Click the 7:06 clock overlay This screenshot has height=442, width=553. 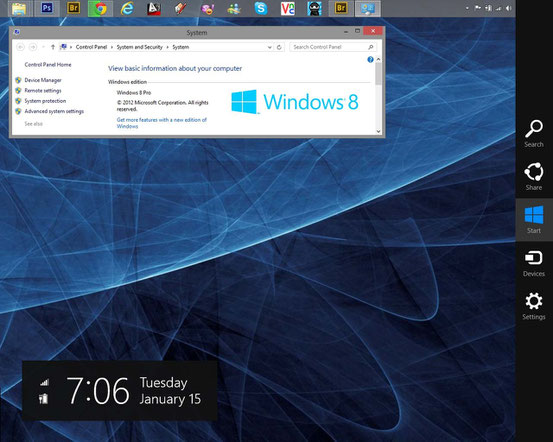pyautogui.click(x=98, y=390)
